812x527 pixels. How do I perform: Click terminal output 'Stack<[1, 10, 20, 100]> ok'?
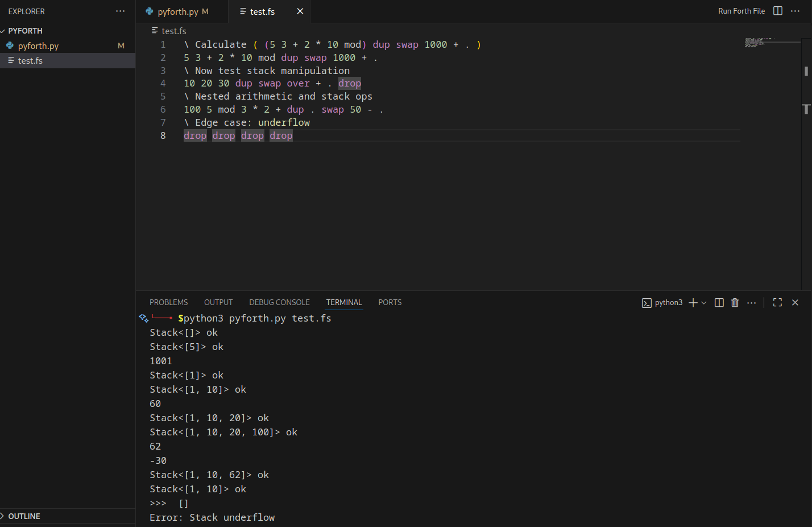223,432
